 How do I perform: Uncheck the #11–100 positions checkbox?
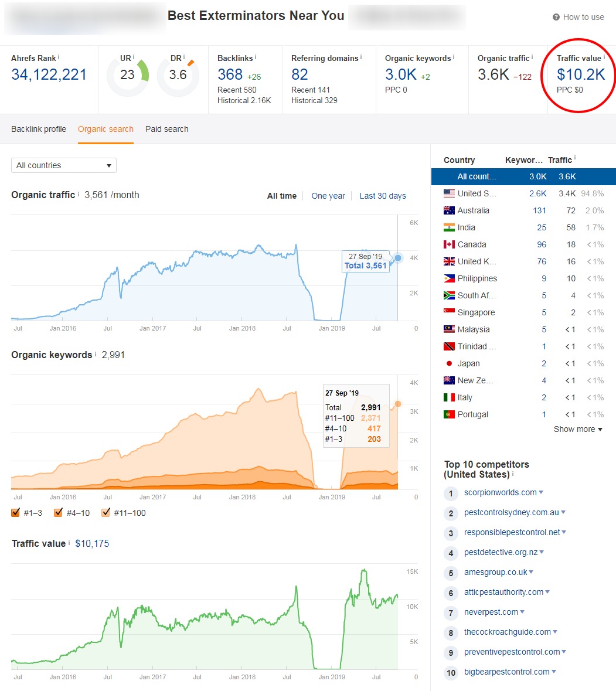pyautogui.click(x=105, y=512)
